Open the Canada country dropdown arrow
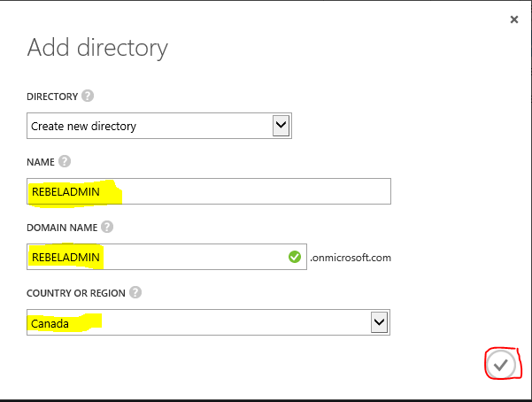532x402 pixels. 380,322
